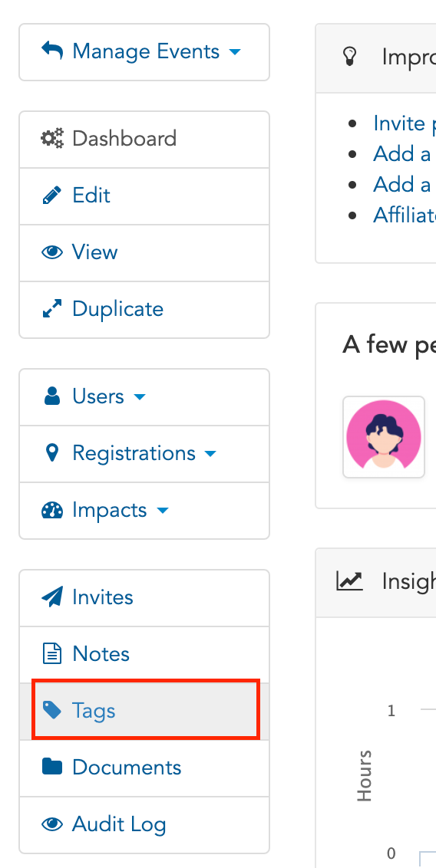The image size is (436, 868).
Task: Click the Tags tag icon
Action: [52, 710]
